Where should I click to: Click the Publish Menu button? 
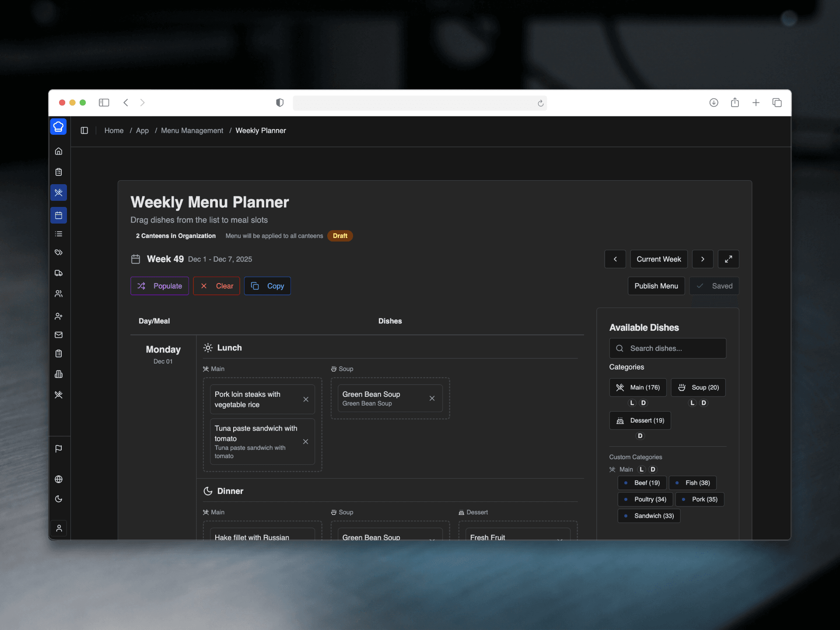coord(656,286)
